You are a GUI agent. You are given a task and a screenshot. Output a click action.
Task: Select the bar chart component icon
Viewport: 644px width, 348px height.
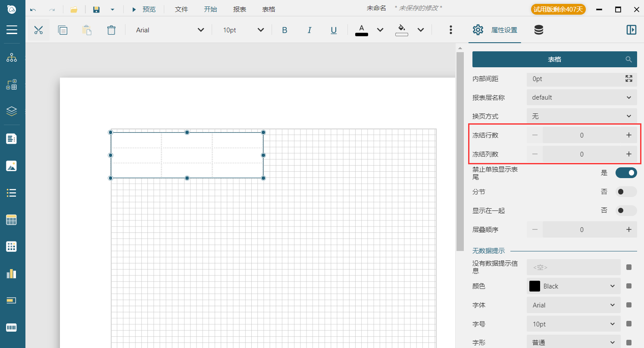(x=12, y=273)
